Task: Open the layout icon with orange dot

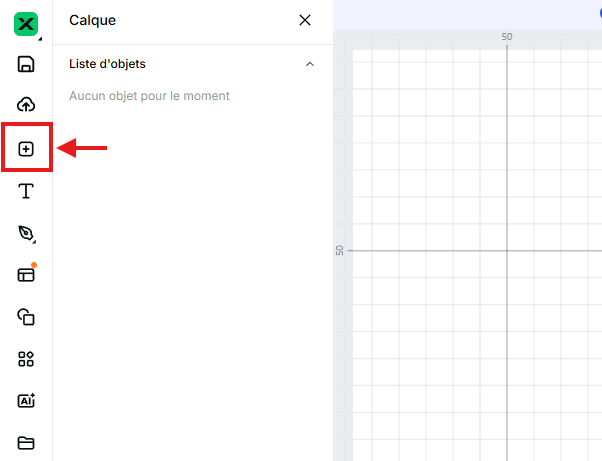Action: (26, 274)
